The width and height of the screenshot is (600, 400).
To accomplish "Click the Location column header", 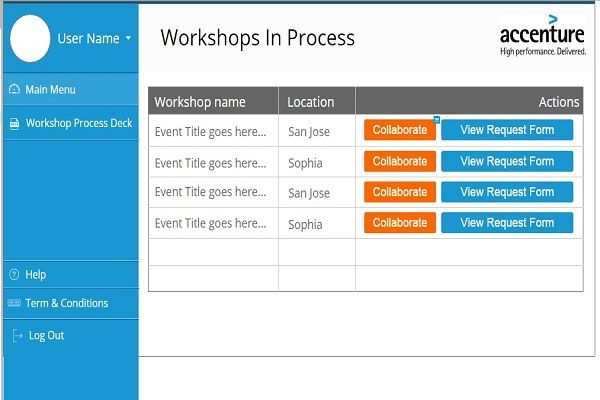I will (x=310, y=102).
